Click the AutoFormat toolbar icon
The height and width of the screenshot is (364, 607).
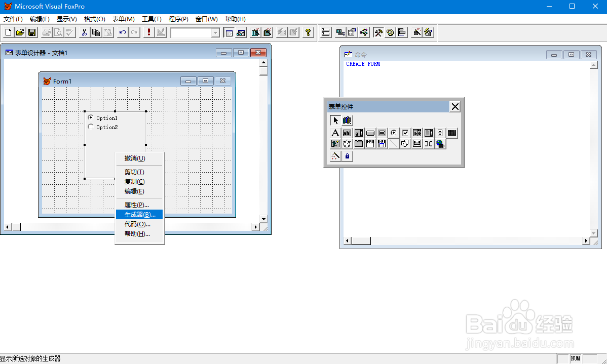point(428,32)
